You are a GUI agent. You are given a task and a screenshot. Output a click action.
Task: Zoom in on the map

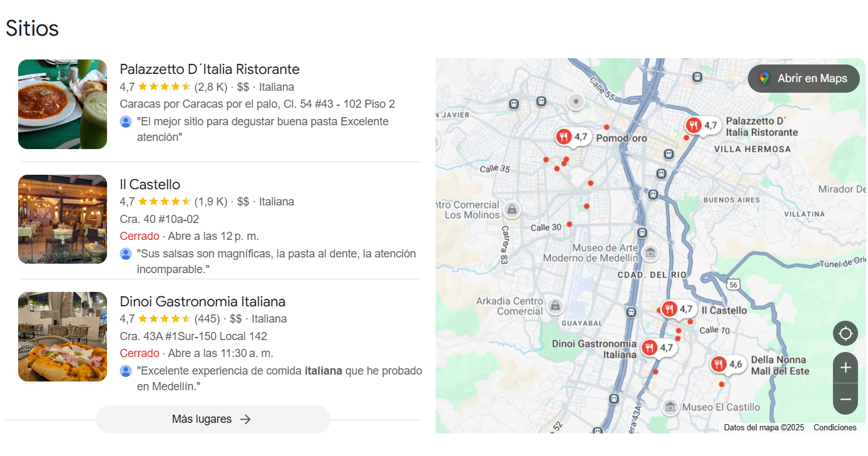coord(845,368)
